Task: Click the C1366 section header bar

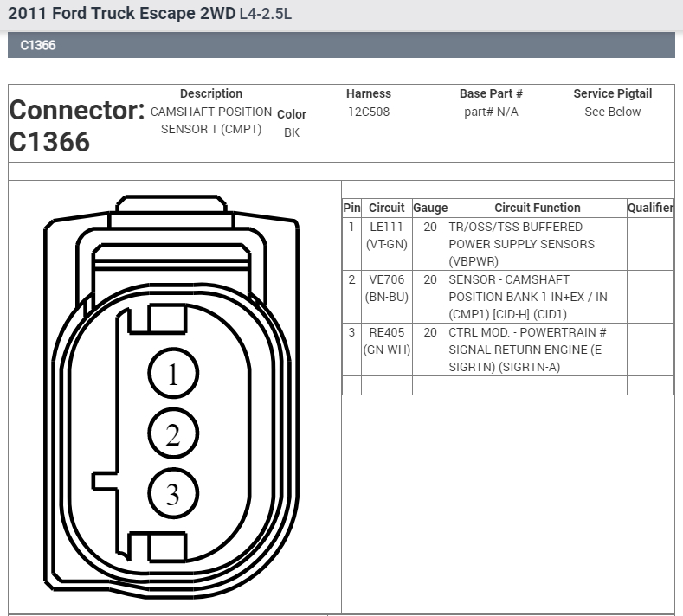Action: click(x=341, y=45)
